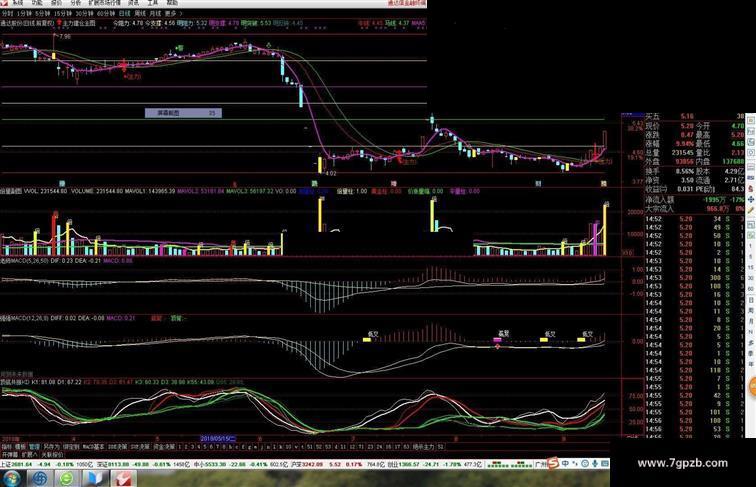Open the 扩展市场行情 menu
Image resolution: width=756 pixels, height=487 pixels.
pyautogui.click(x=104, y=3)
